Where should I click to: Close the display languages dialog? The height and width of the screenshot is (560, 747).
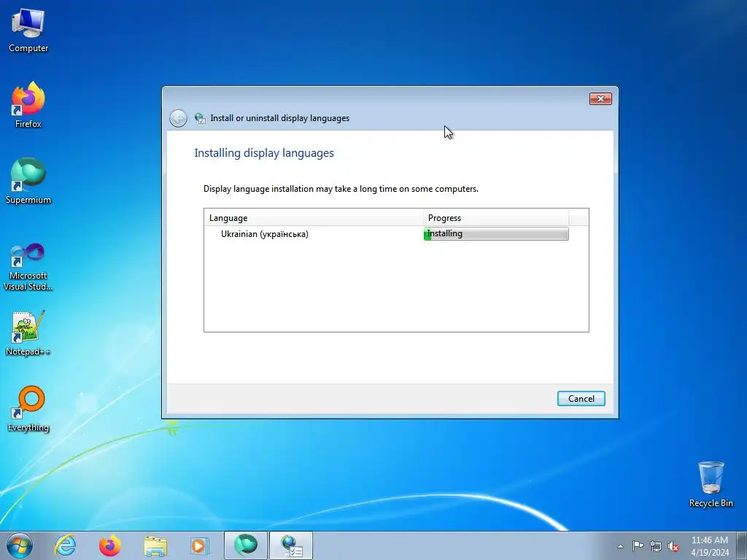[x=600, y=98]
